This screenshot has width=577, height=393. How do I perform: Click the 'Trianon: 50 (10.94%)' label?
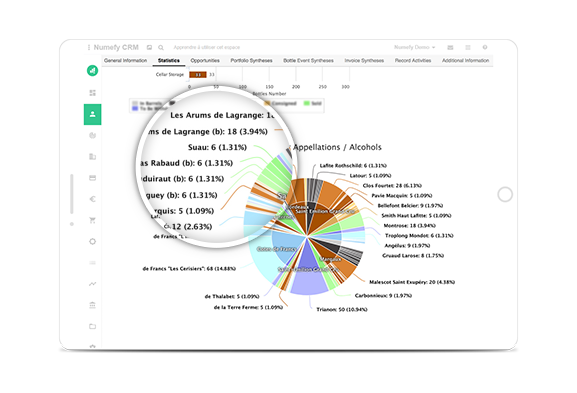pyautogui.click(x=342, y=309)
